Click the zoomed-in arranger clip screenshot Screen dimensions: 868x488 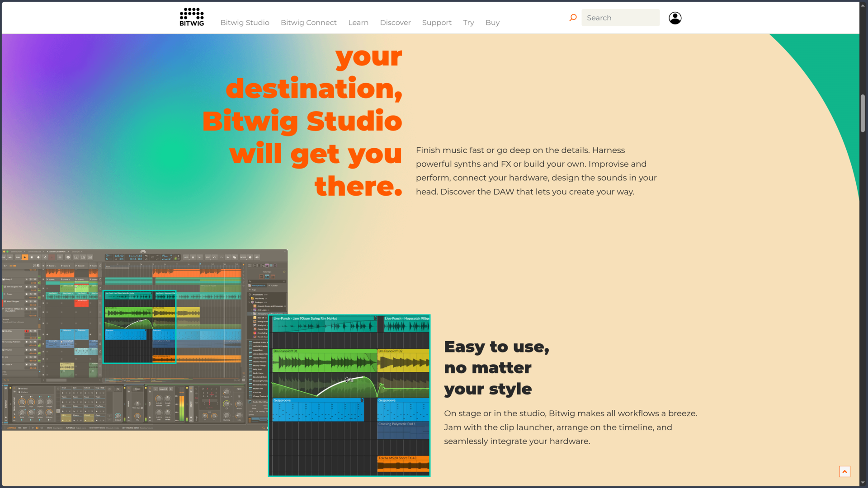click(x=349, y=395)
